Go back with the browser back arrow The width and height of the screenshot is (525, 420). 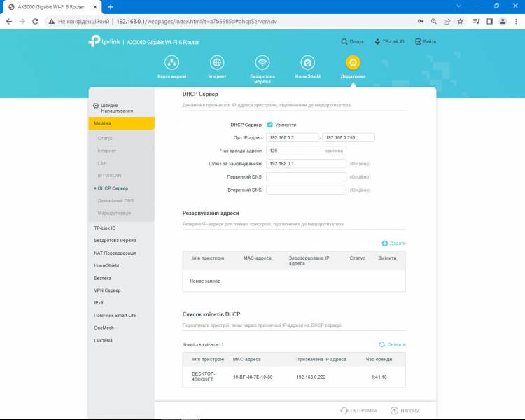pyautogui.click(x=9, y=22)
